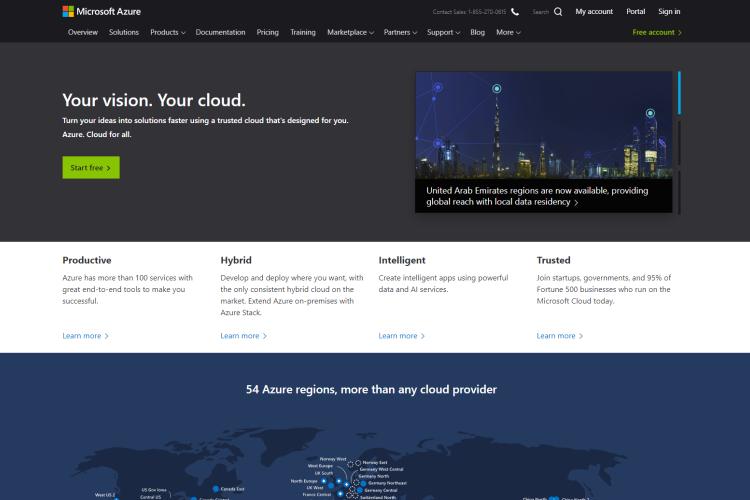
Task: Click the green Start free button
Action: click(91, 167)
